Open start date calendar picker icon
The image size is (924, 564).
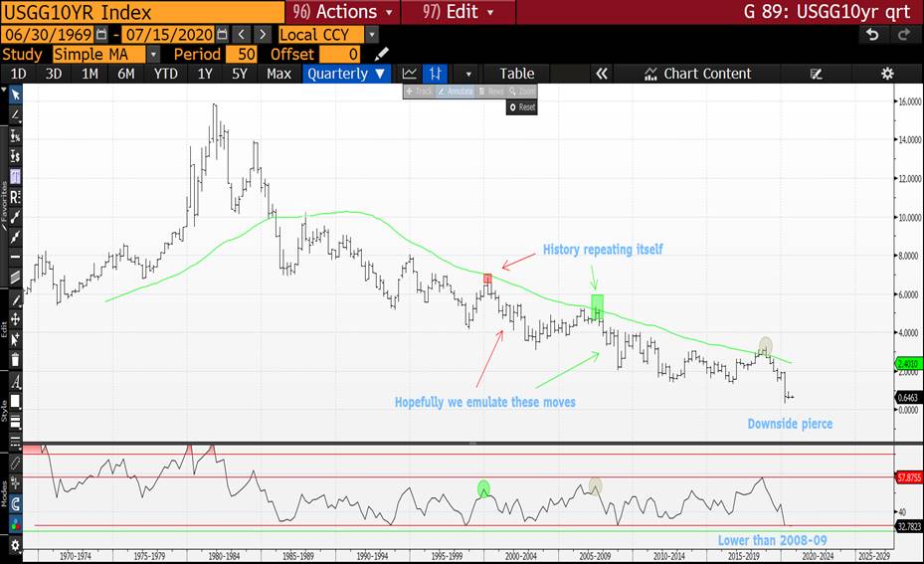click(101, 35)
